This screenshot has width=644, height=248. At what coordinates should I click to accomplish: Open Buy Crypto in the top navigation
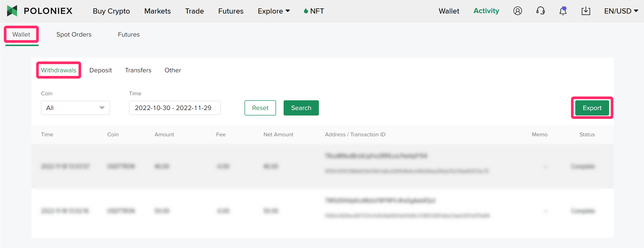click(x=111, y=11)
